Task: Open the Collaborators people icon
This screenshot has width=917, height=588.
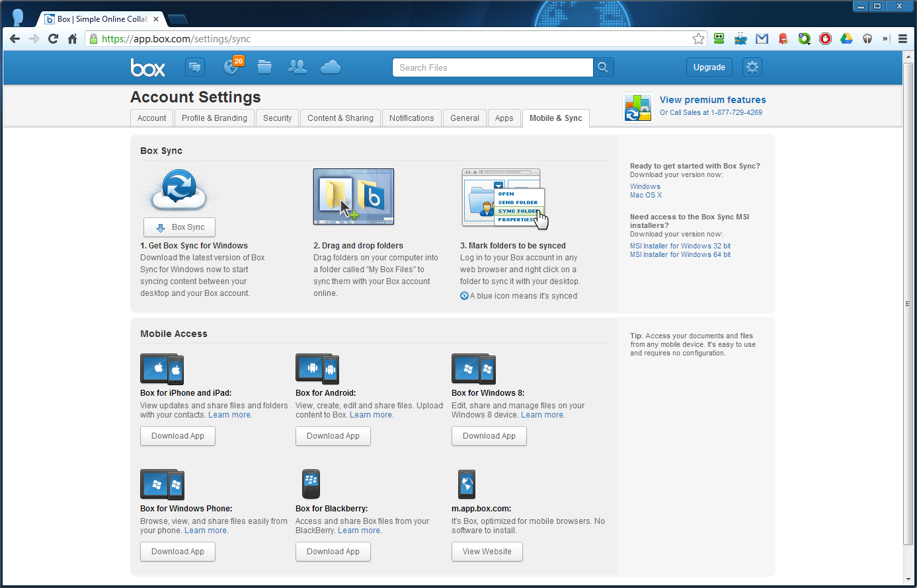Action: pyautogui.click(x=298, y=67)
